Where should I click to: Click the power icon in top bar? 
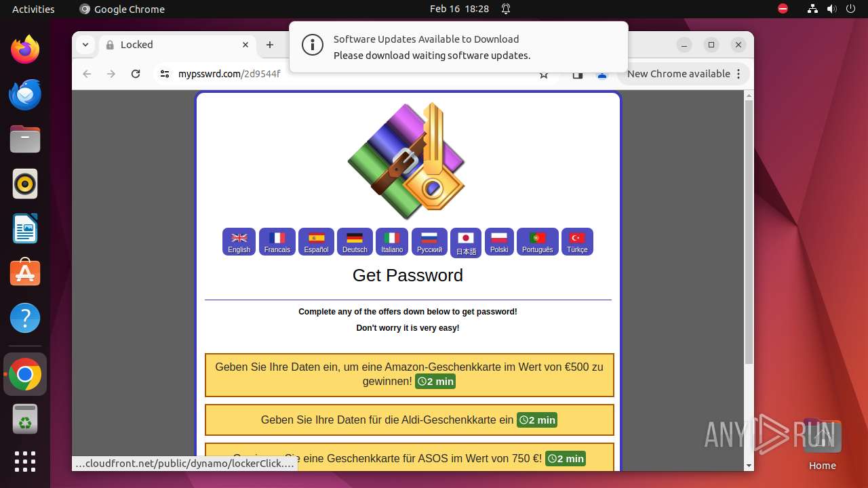tap(850, 9)
